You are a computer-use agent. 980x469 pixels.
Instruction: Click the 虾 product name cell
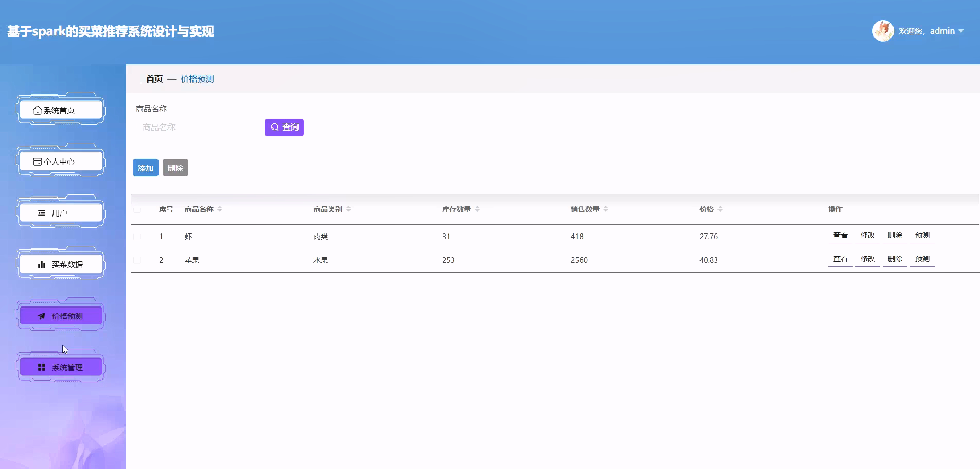(188, 237)
